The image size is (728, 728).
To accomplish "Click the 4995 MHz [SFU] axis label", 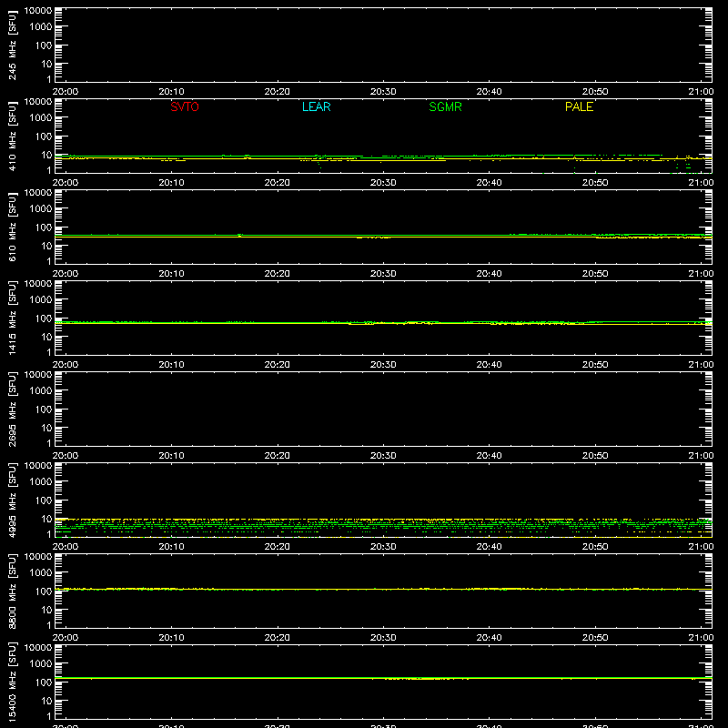I will [x=12, y=500].
